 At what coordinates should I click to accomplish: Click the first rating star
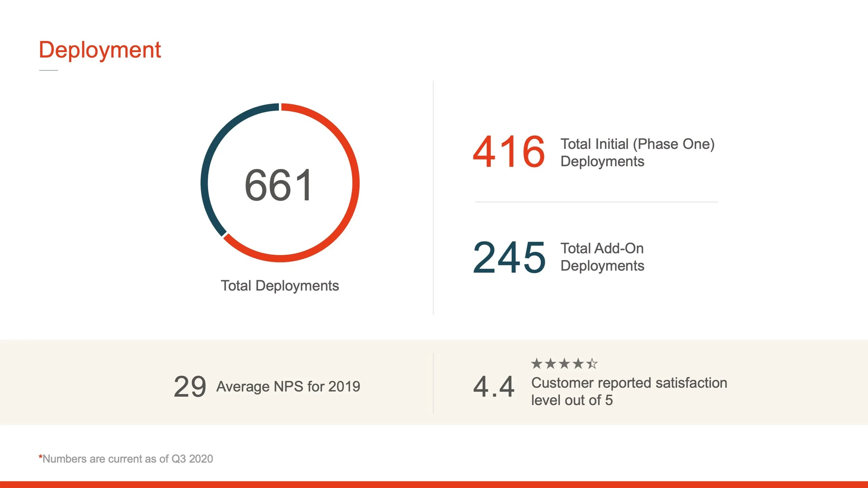[536, 364]
